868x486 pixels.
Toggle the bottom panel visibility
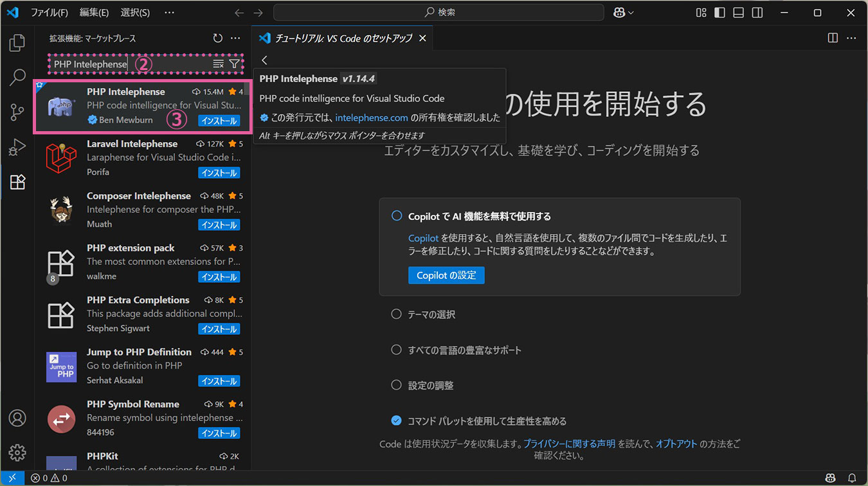(739, 13)
